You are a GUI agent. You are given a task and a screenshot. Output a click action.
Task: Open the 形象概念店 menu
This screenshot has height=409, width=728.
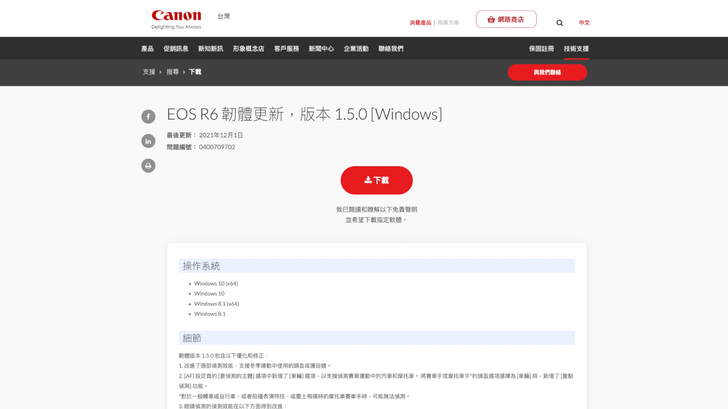click(248, 49)
